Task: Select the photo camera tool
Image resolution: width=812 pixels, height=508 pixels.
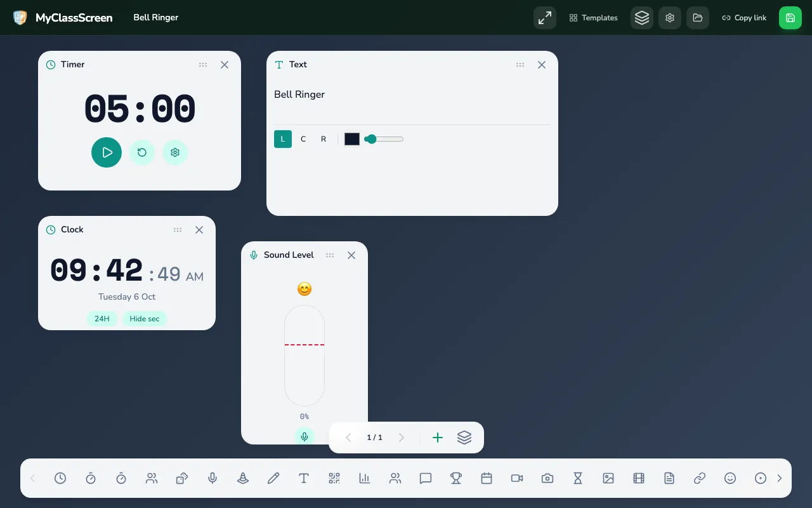Action: pos(547,478)
